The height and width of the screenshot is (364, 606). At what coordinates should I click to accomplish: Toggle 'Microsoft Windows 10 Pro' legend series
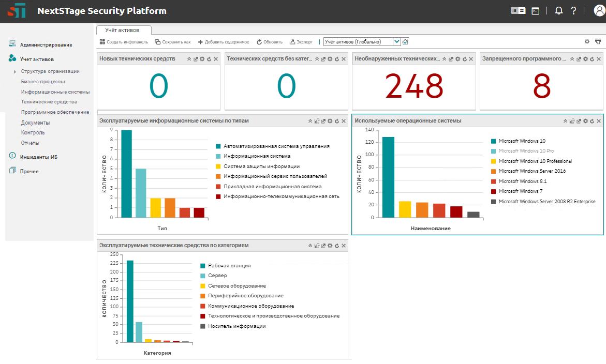coord(526,151)
